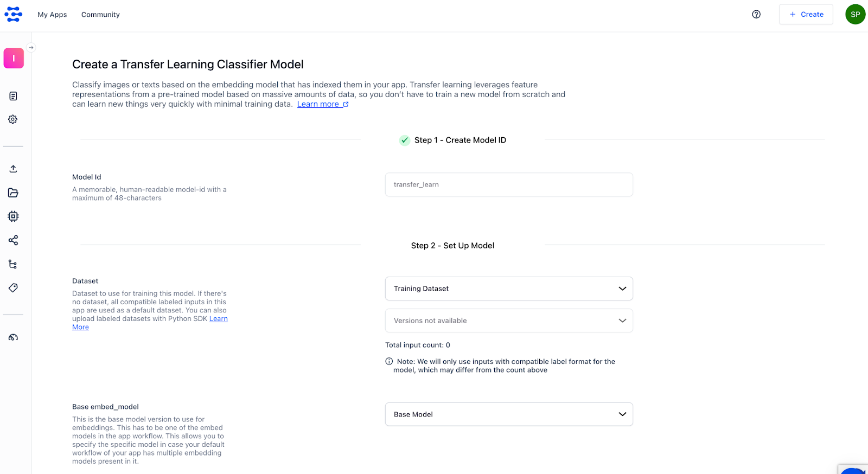
Task: Open My Apps in top navigation
Action: [x=52, y=15]
